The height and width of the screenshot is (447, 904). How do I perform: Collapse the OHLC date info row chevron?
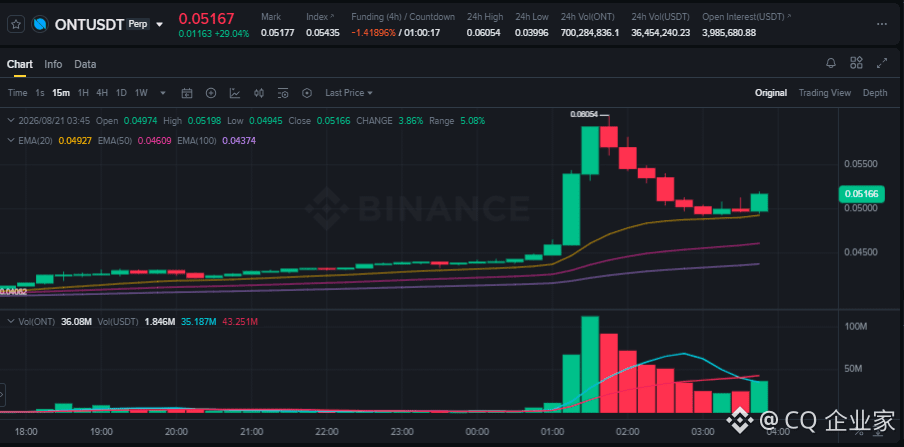[10, 121]
